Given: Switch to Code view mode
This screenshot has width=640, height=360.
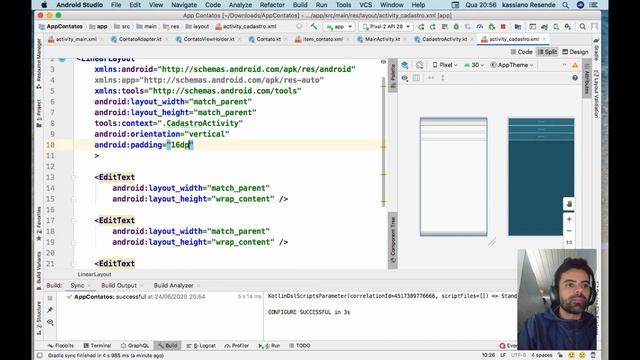Looking at the screenshot, I should 521,52.
